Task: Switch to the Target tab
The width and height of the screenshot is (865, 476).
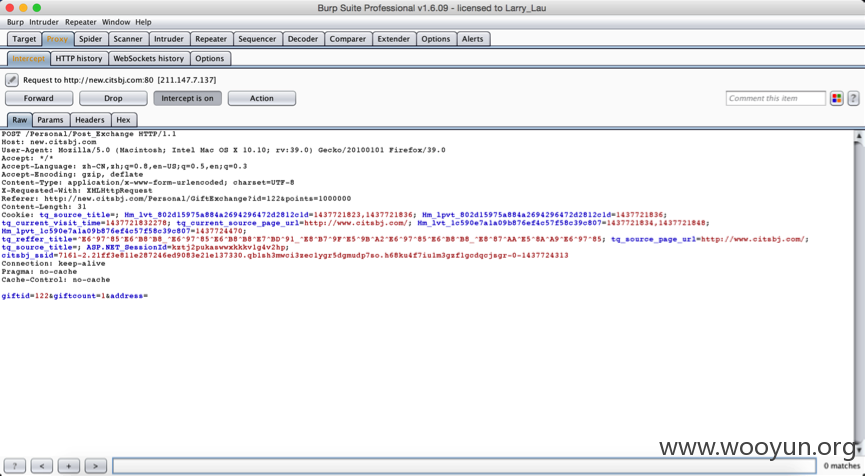Action: 24,39
